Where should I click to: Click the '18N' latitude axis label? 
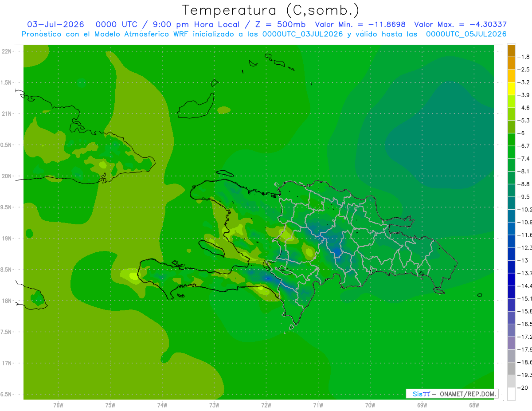pos(7,301)
